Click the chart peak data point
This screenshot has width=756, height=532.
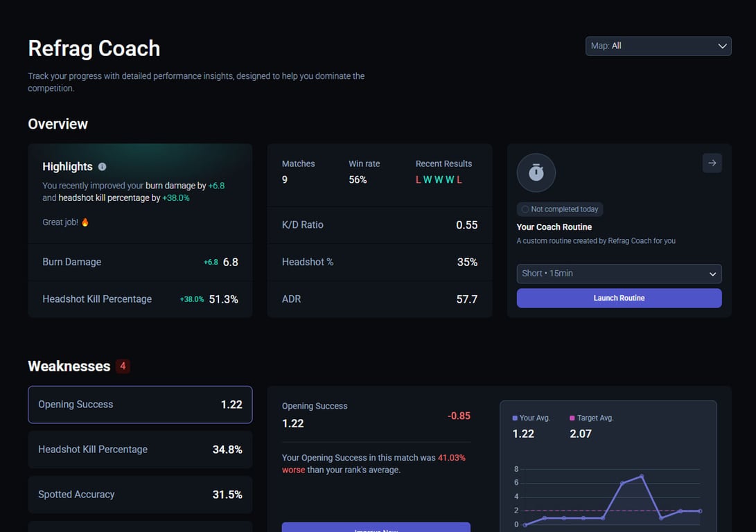point(642,476)
